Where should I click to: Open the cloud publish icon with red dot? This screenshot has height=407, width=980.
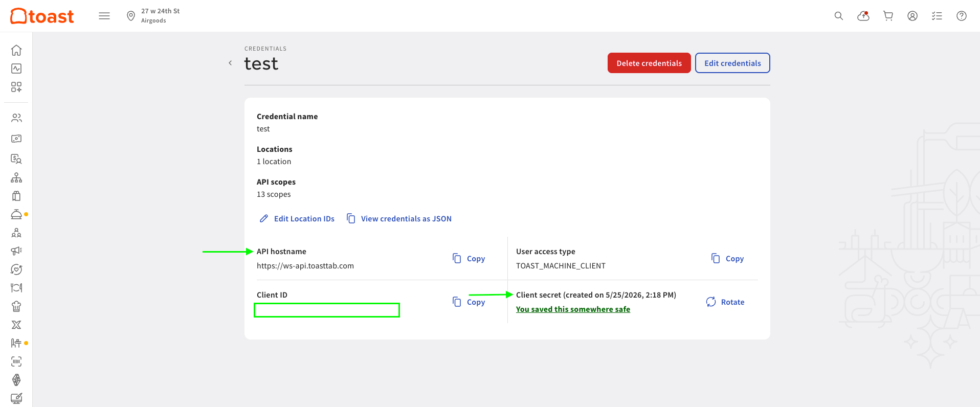pyautogui.click(x=863, y=16)
